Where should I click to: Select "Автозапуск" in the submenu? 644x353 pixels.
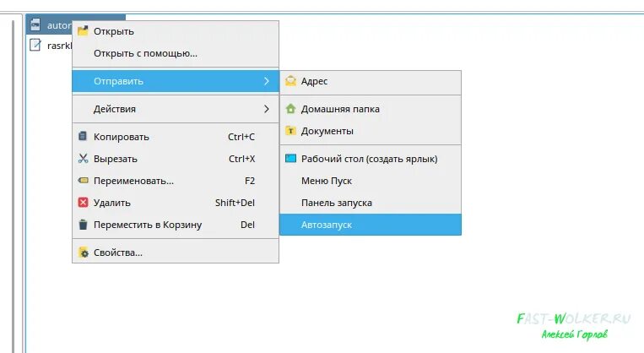click(327, 225)
